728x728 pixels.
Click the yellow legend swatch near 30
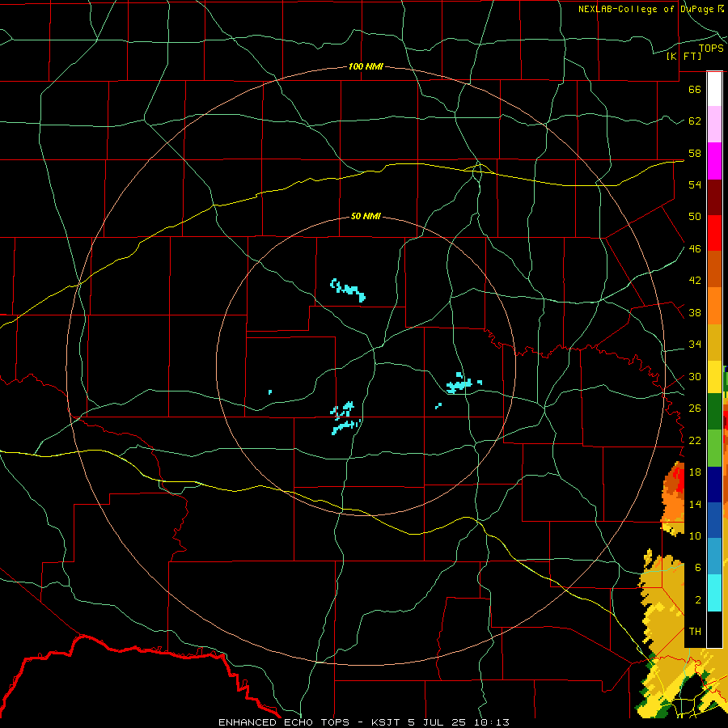tap(714, 376)
